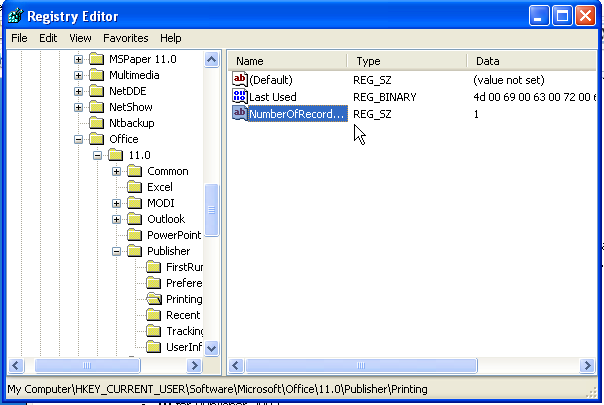Click the Office folder icon
The height and width of the screenshot is (405, 604).
(96, 139)
